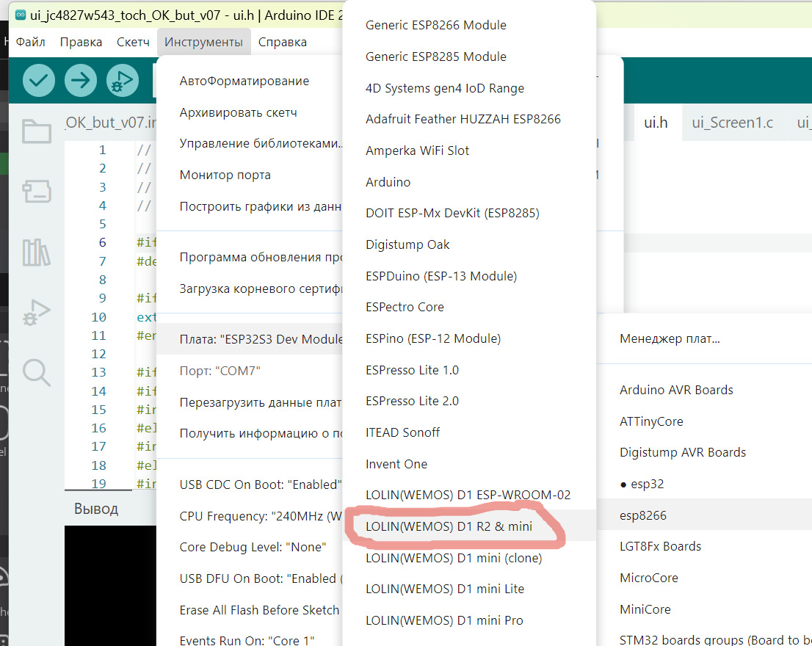Open the Boards Manager sidebar icon

[36, 192]
